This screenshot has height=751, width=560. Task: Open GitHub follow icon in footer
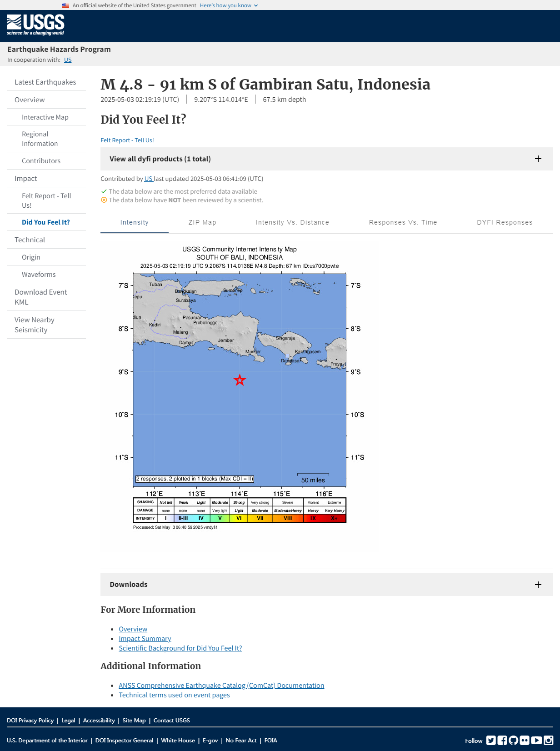(x=514, y=741)
